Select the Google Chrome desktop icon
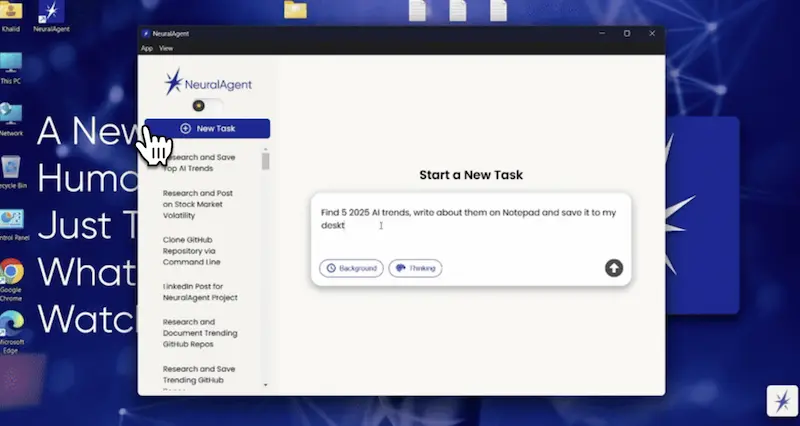The height and width of the screenshot is (426, 800). (x=11, y=280)
